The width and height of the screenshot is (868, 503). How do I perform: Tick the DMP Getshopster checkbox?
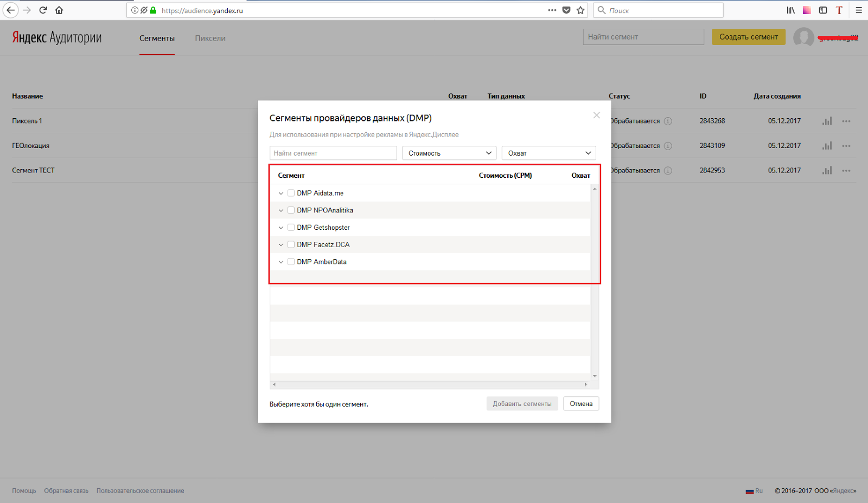(291, 228)
